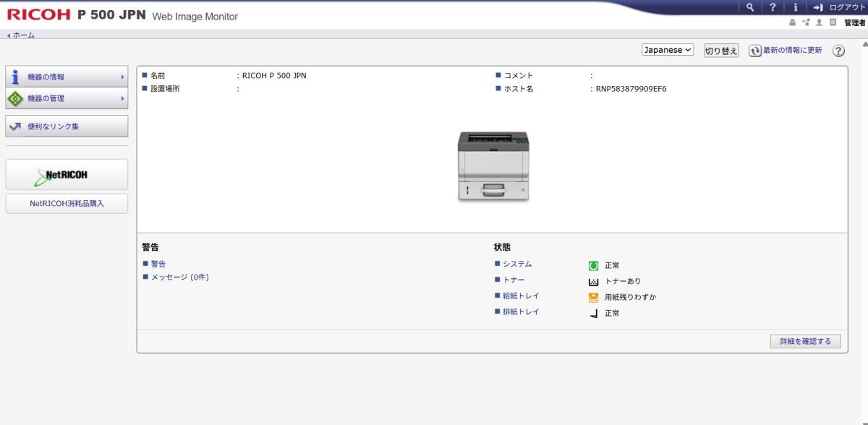Click green system normal status icon

(x=594, y=265)
